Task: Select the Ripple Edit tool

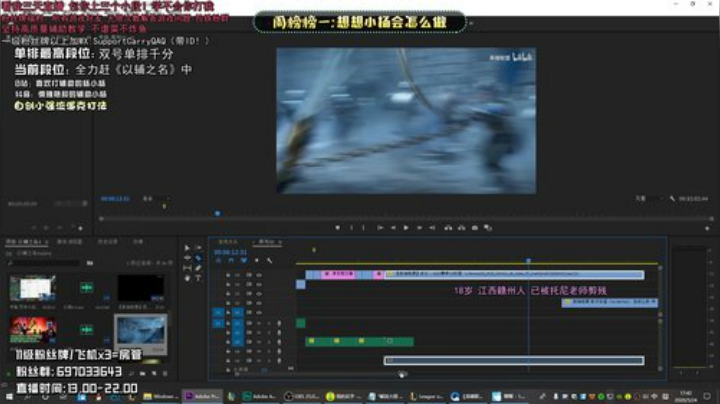Action: click(x=187, y=258)
